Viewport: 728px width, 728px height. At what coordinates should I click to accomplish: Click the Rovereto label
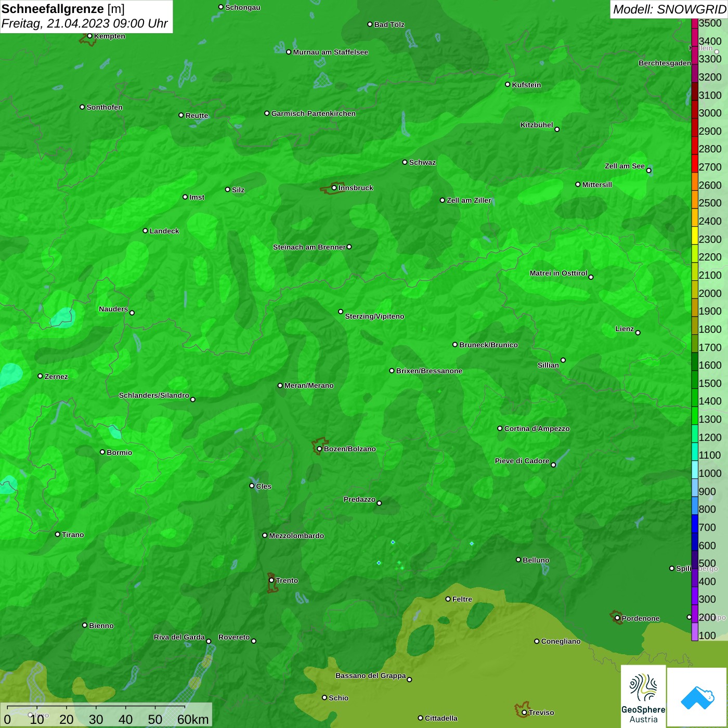tap(234, 637)
